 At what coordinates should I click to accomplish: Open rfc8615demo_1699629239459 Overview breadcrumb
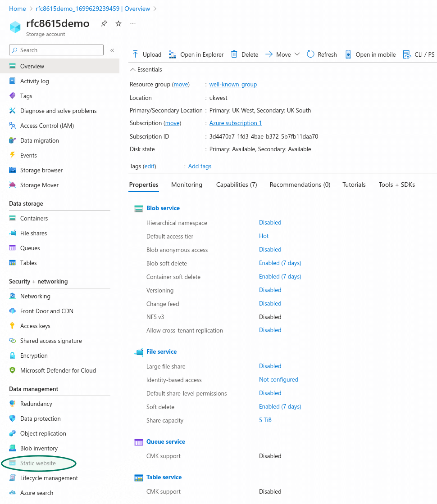[x=93, y=9]
